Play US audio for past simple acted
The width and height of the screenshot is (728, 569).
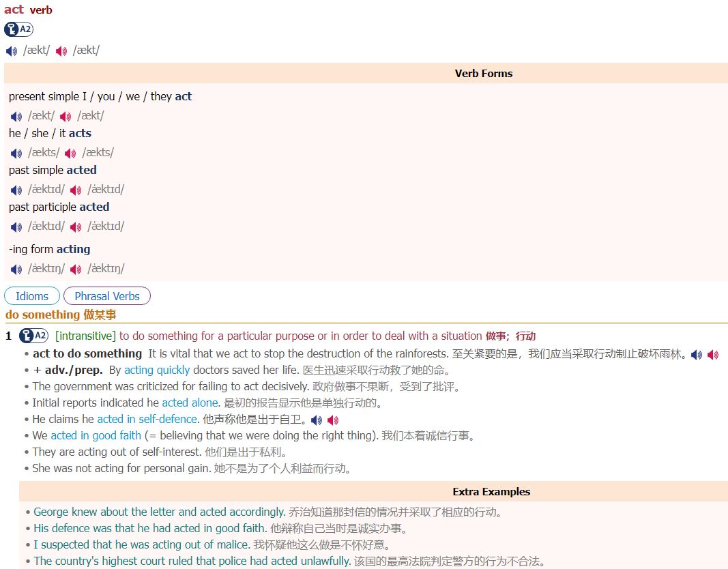[75, 190]
